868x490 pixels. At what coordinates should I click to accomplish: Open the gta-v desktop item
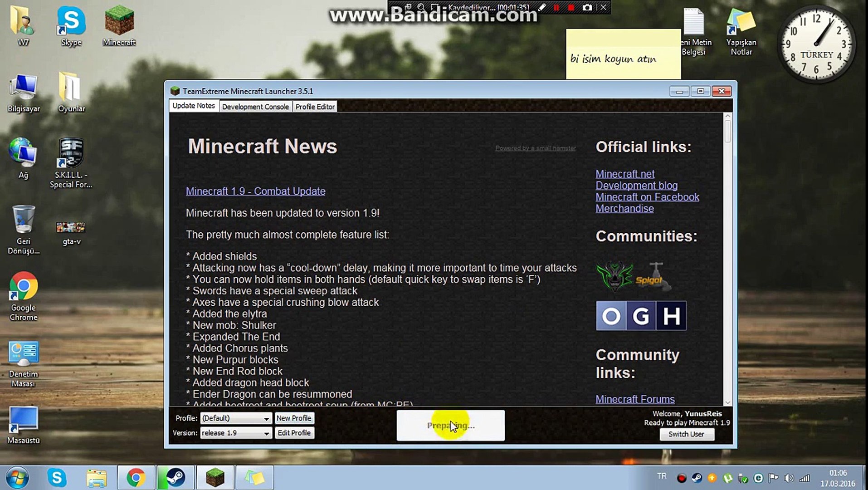tap(71, 232)
